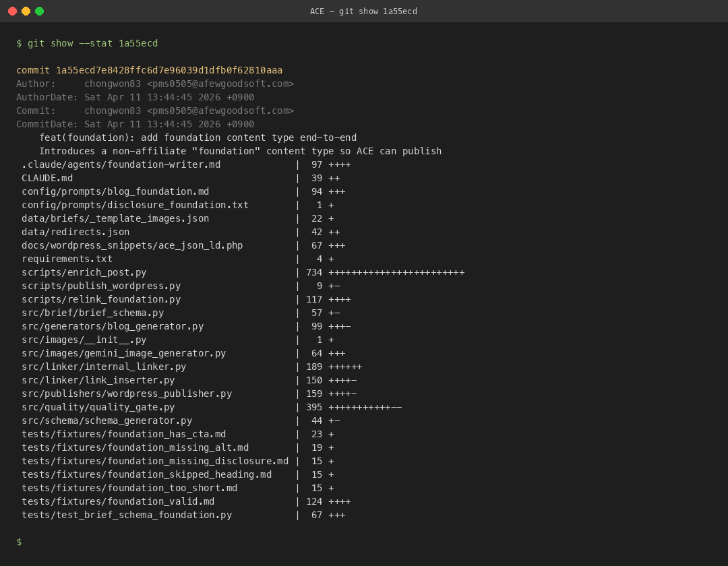Click the green maximize window button
Image resolution: width=728 pixels, height=566 pixels.
[x=39, y=11]
